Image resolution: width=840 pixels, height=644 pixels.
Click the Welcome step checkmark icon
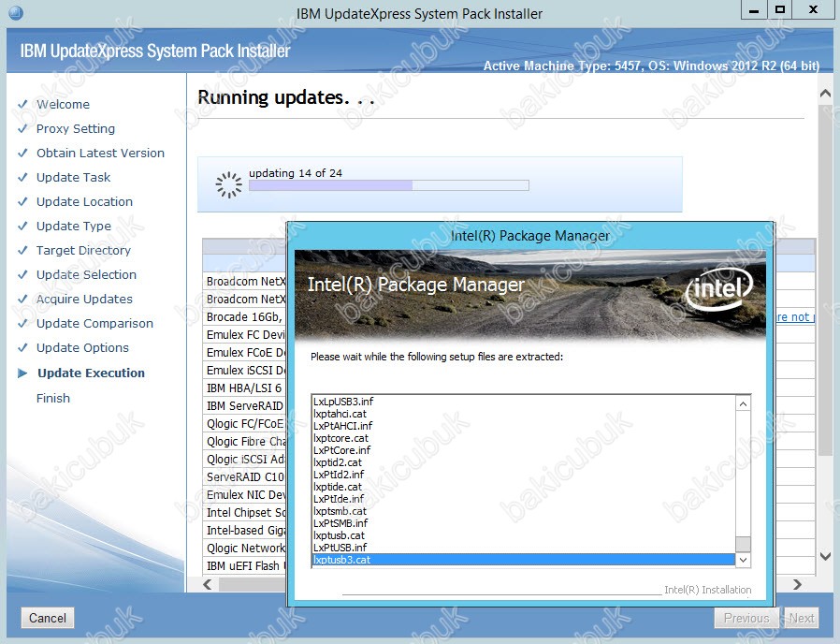[22, 104]
